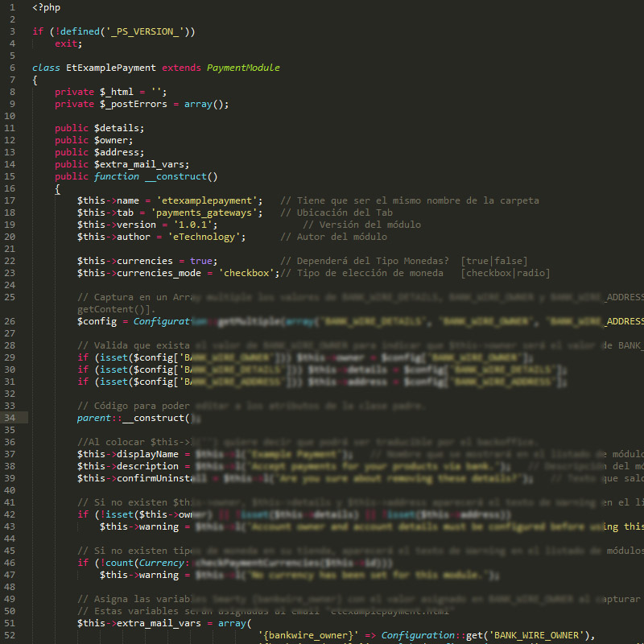Click '$this->currencies_mode' property
This screenshot has width=644, height=644.
(139, 273)
